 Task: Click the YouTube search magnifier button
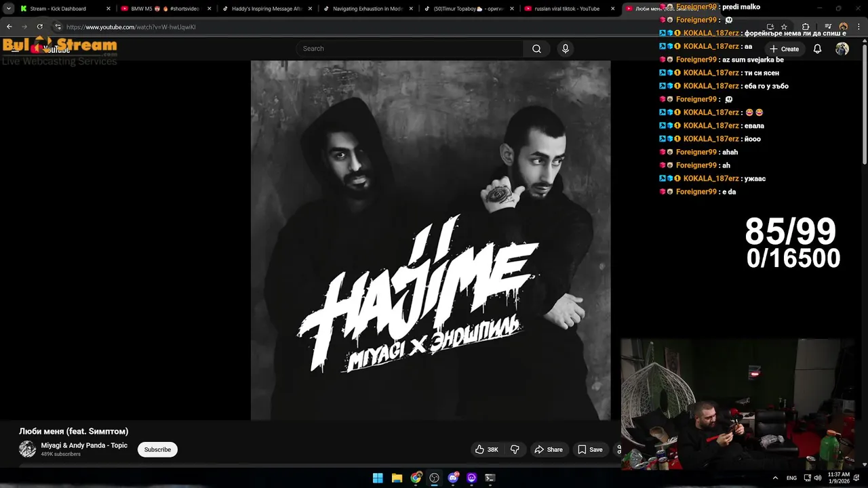536,49
